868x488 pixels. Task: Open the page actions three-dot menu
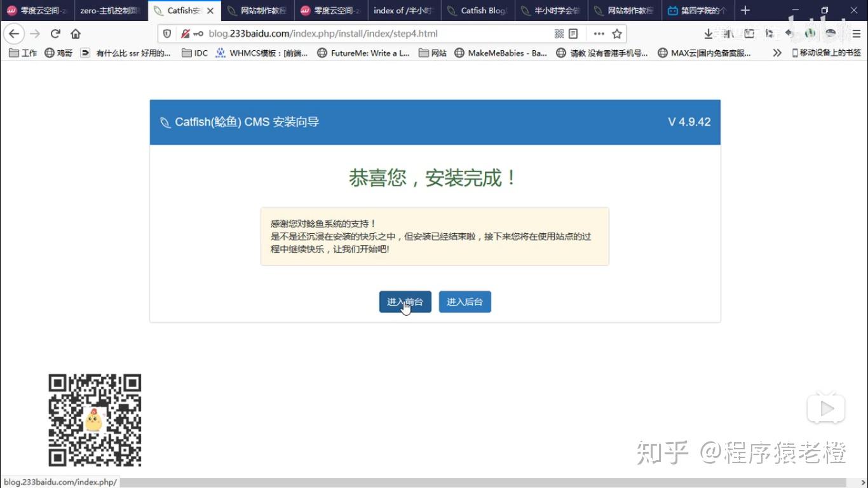point(599,34)
